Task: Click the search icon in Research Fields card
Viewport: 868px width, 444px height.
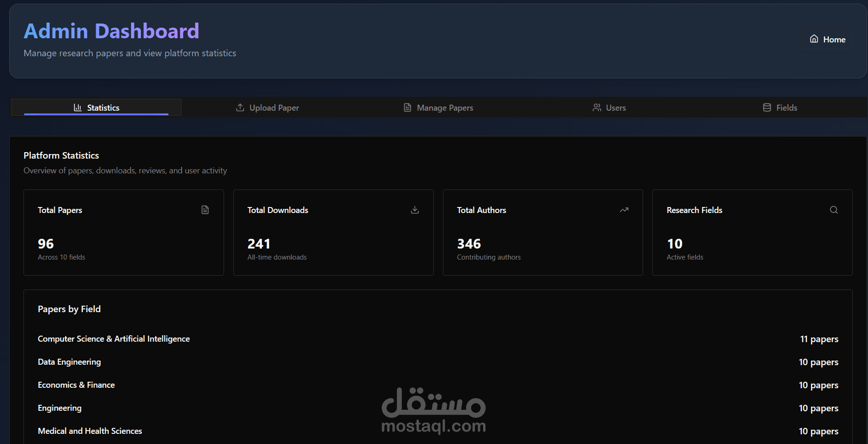Action: point(834,210)
